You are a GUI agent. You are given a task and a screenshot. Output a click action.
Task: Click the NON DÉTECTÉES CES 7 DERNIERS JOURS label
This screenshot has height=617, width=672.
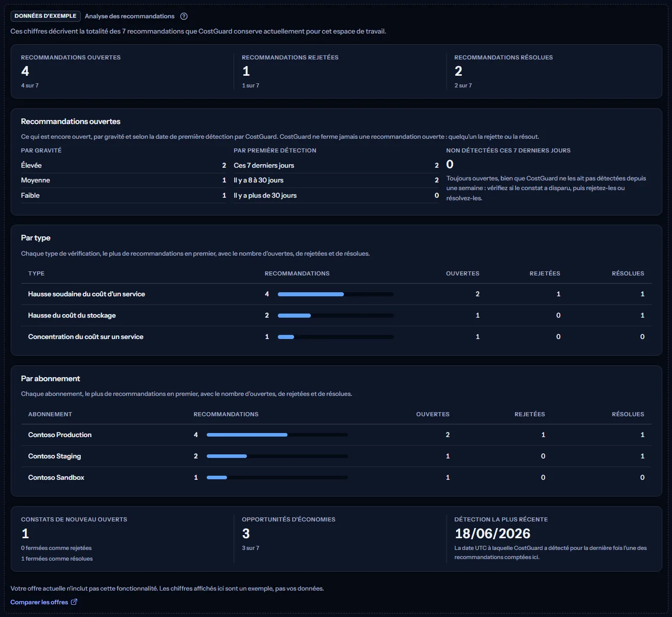[x=508, y=150]
